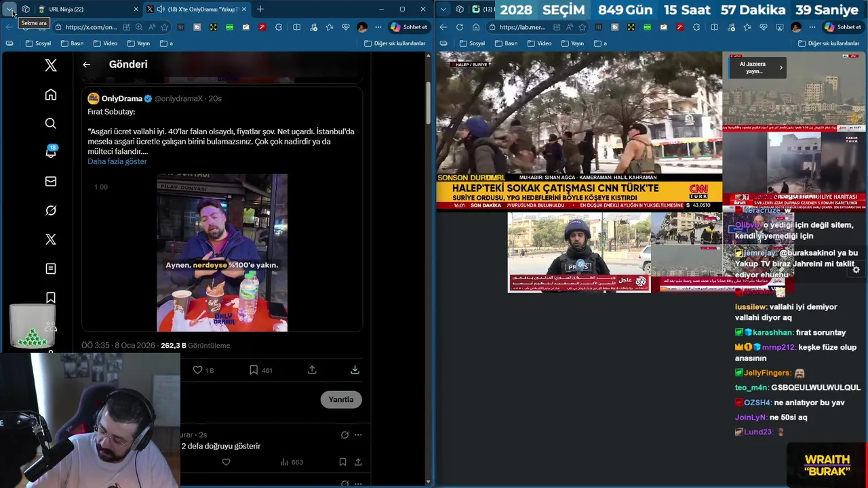
Task: Go home via house icon in lab.mer window
Action: (x=476, y=27)
